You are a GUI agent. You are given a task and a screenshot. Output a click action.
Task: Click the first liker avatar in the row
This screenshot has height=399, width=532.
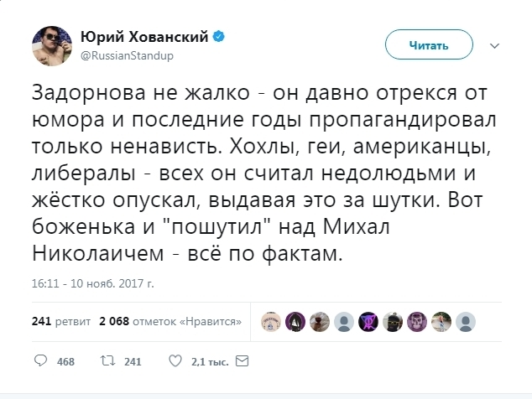click(270, 320)
